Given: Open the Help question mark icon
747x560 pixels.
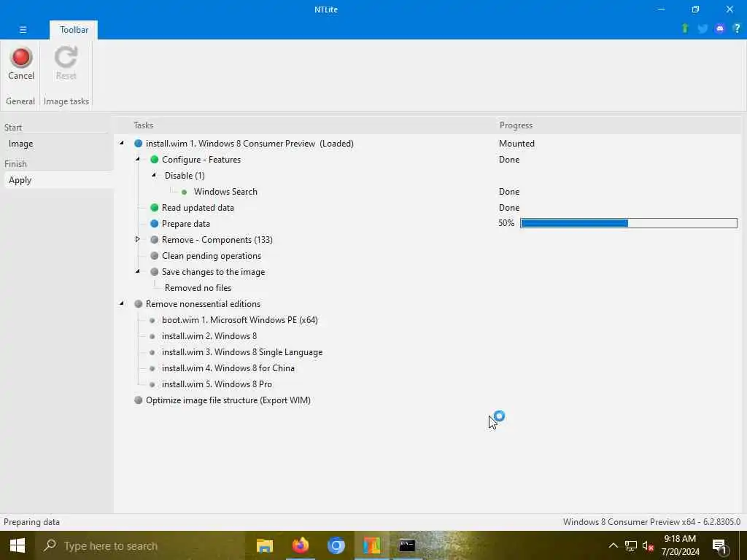Looking at the screenshot, I should click(737, 28).
